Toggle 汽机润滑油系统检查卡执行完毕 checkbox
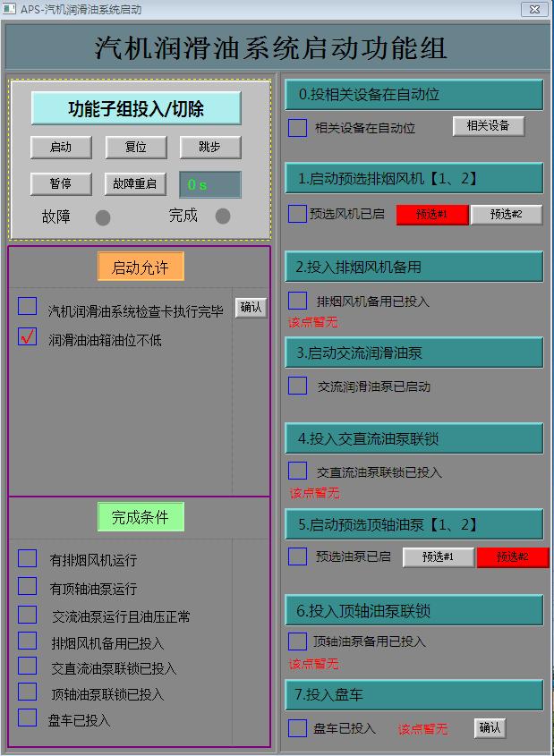Image resolution: width=554 pixels, height=756 pixels. 27,307
